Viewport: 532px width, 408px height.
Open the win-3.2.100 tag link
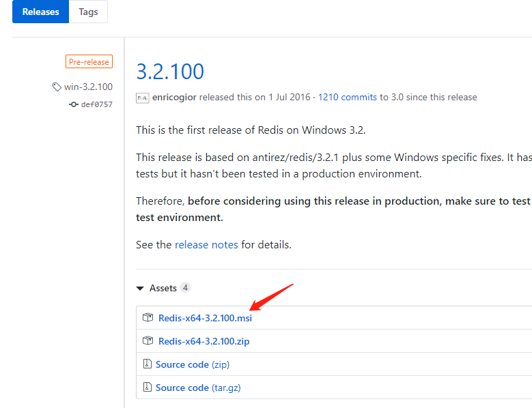88,87
